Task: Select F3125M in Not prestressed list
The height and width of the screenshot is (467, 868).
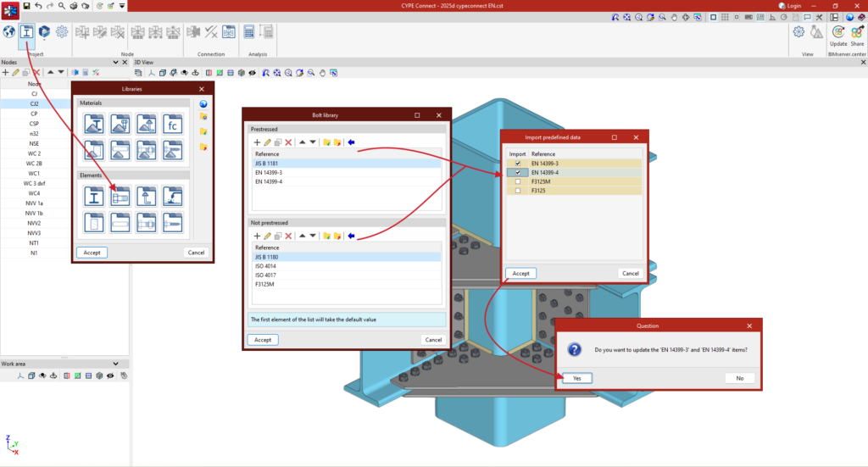Action: coord(347,284)
